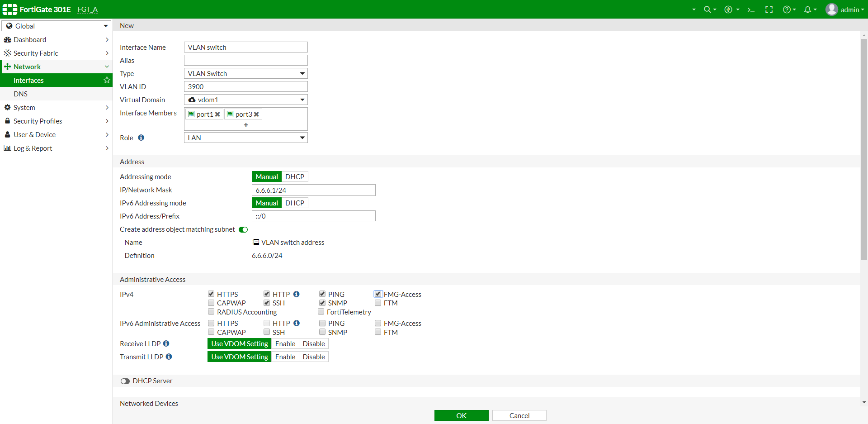Screen dimensions: 868x424
Task: Click the OK button to save the interface
Action: [461, 415]
